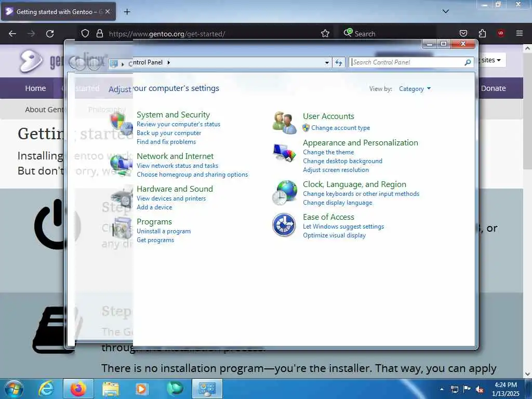Open Internet Explorer from taskbar
Screen dimensions: 532x399
[x=46, y=389]
